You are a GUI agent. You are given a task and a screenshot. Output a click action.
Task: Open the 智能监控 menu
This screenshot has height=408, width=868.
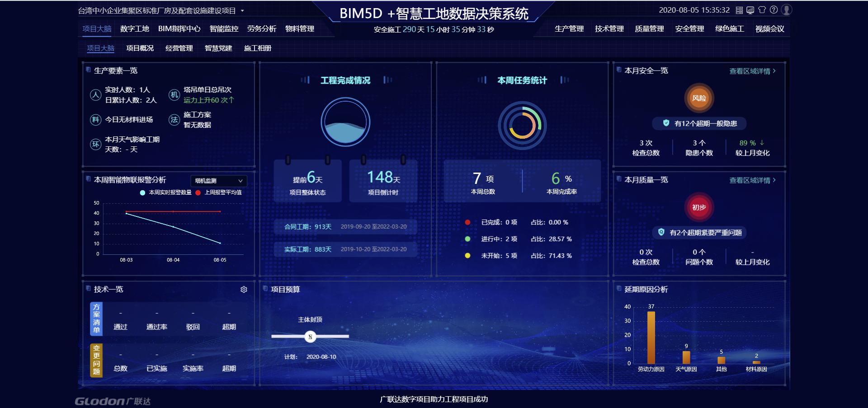(x=224, y=28)
